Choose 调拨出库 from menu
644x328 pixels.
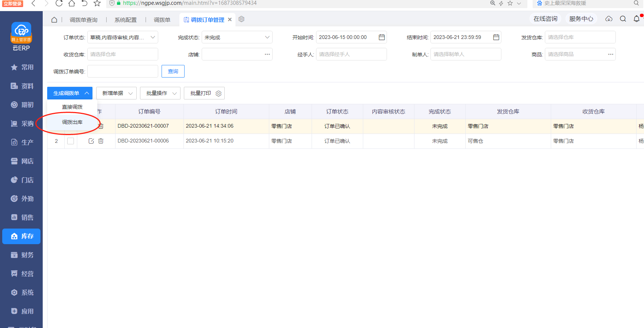[x=72, y=122]
